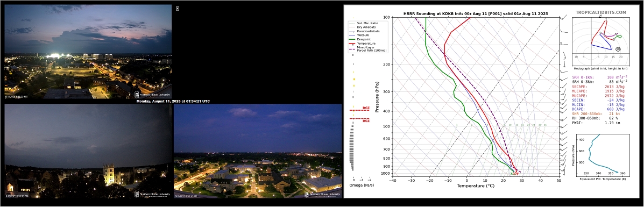Click the NIU logo on the bottom-right webcam
Screen dimensions: 644x207
(322, 194)
